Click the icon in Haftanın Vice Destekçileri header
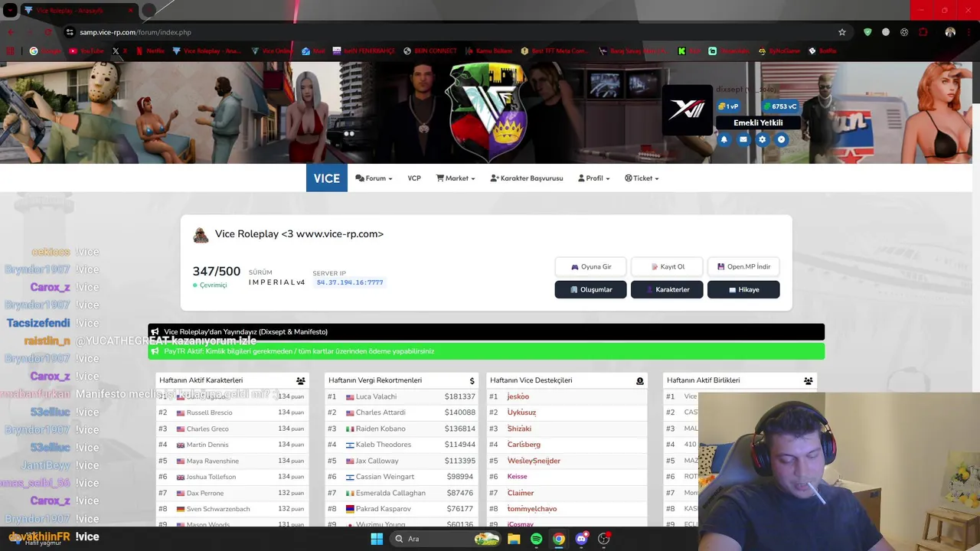The image size is (980, 551). point(640,380)
